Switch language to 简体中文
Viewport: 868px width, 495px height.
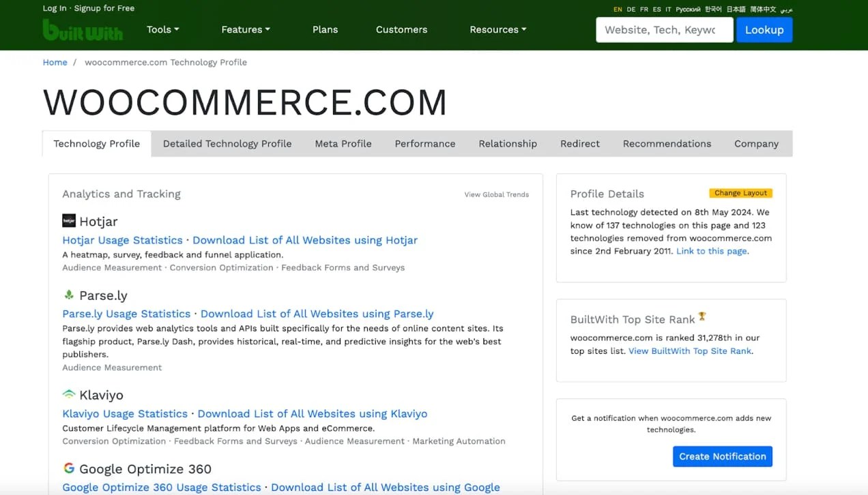(x=763, y=10)
